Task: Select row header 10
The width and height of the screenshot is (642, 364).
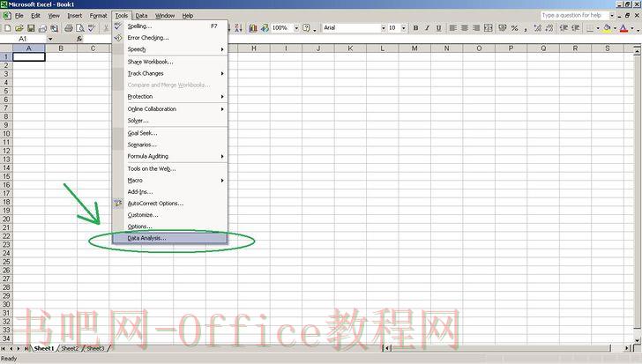Action: [6, 133]
